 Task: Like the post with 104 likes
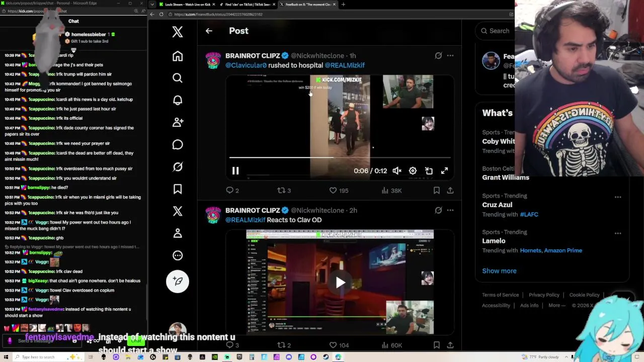click(339, 345)
